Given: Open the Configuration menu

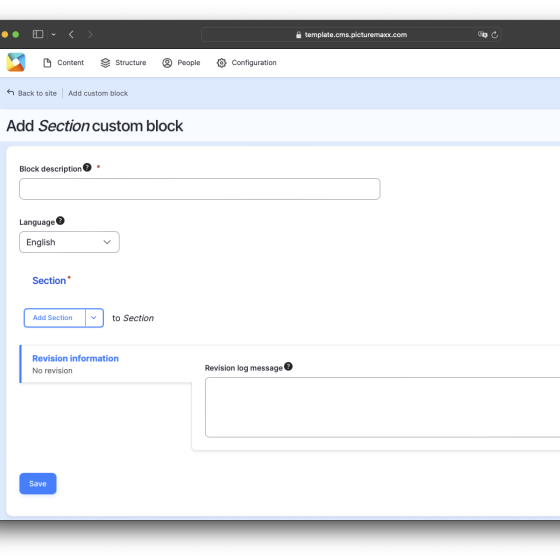Looking at the screenshot, I should click(246, 63).
